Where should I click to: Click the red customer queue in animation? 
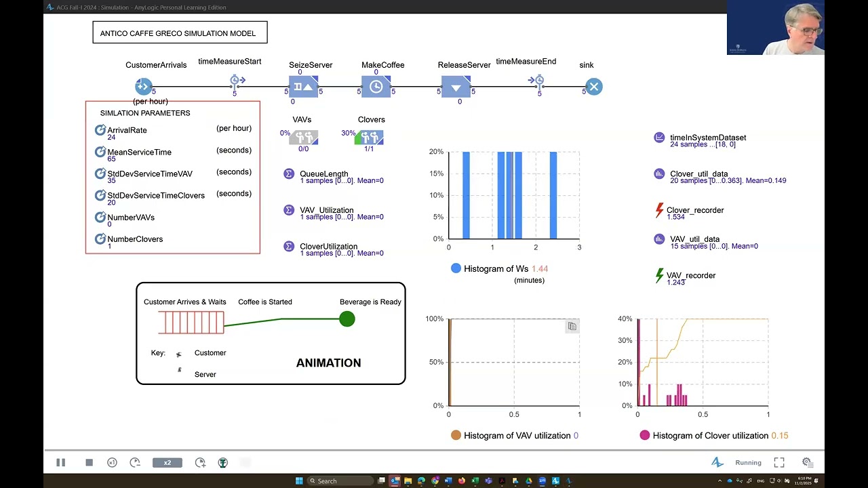191,322
